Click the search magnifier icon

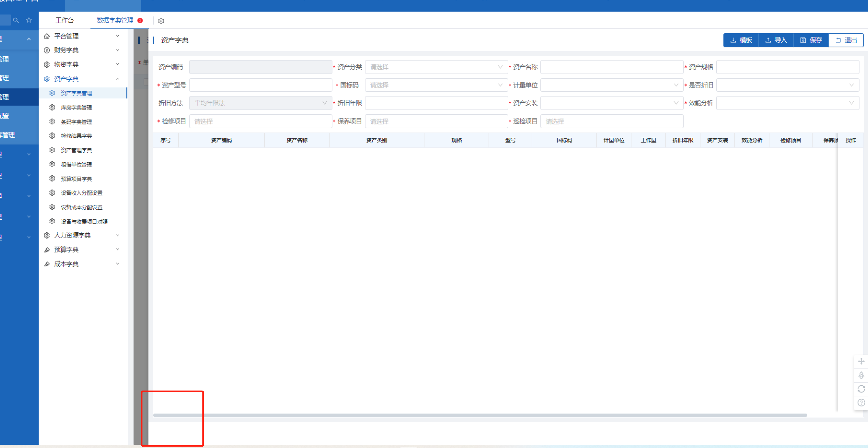coord(16,20)
